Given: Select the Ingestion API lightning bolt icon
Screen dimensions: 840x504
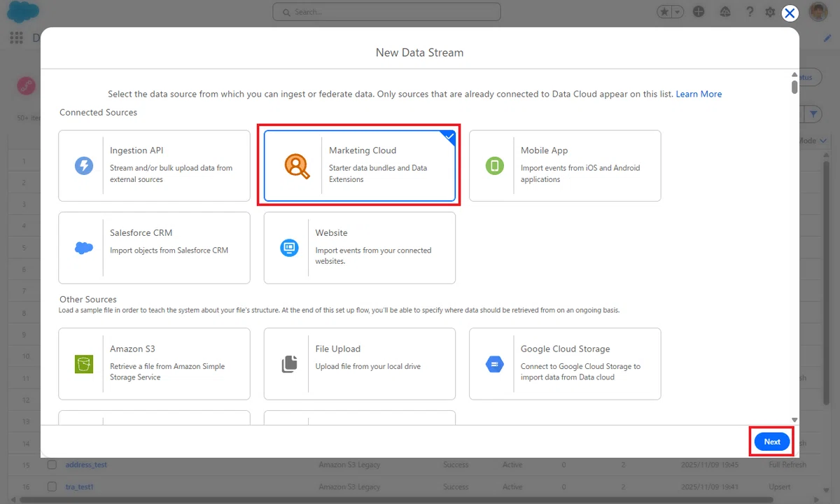Looking at the screenshot, I should 84,166.
